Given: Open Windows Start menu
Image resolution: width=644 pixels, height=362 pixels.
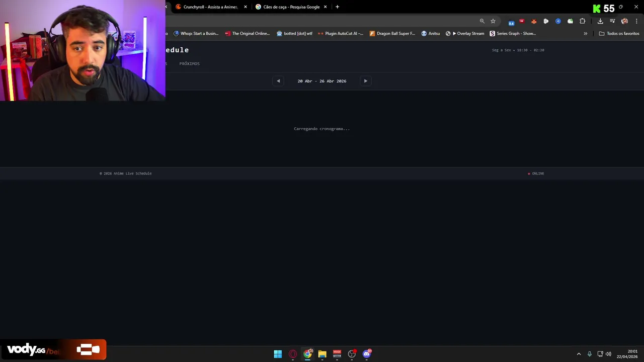Looking at the screenshot, I should (278, 354).
